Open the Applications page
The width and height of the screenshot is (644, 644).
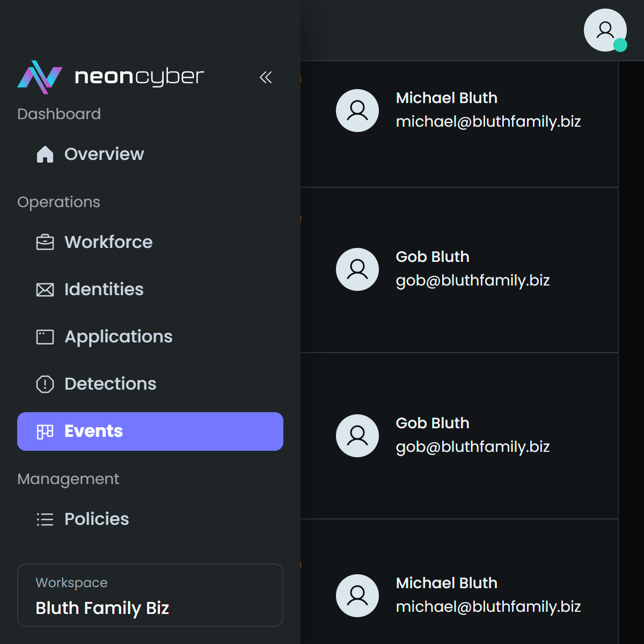[119, 336]
